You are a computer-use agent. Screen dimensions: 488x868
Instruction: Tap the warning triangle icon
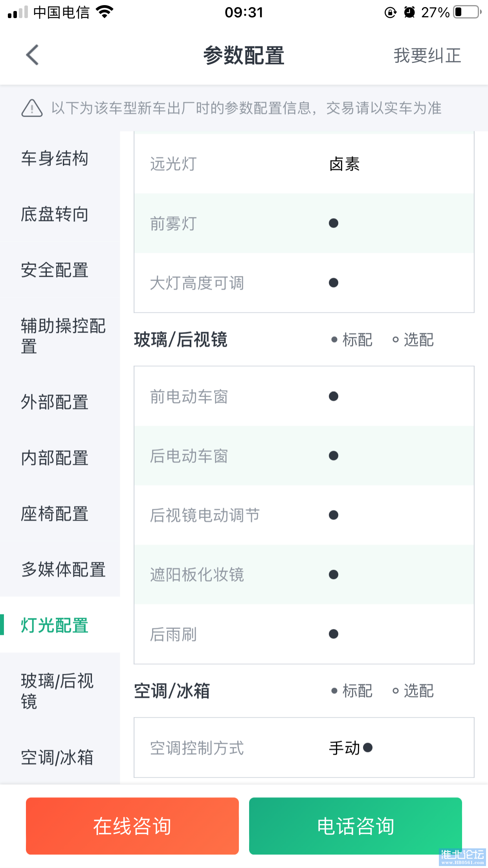(x=32, y=108)
